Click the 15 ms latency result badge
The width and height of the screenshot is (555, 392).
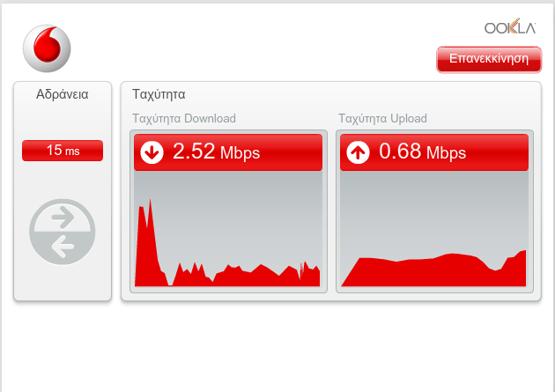[63, 151]
